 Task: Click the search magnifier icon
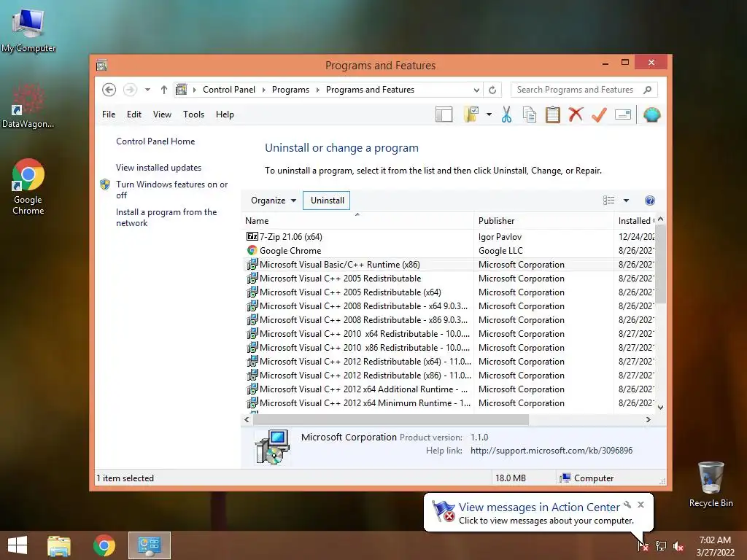tap(648, 90)
